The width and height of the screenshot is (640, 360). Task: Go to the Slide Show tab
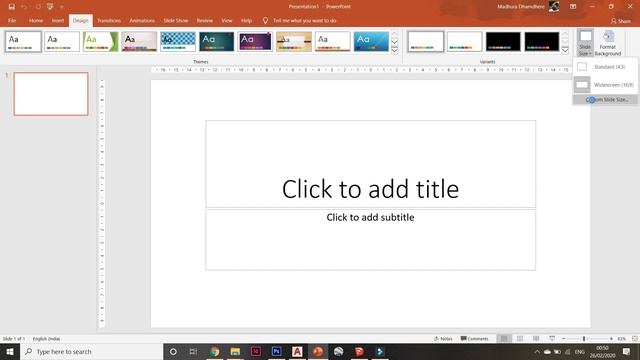[x=176, y=20]
